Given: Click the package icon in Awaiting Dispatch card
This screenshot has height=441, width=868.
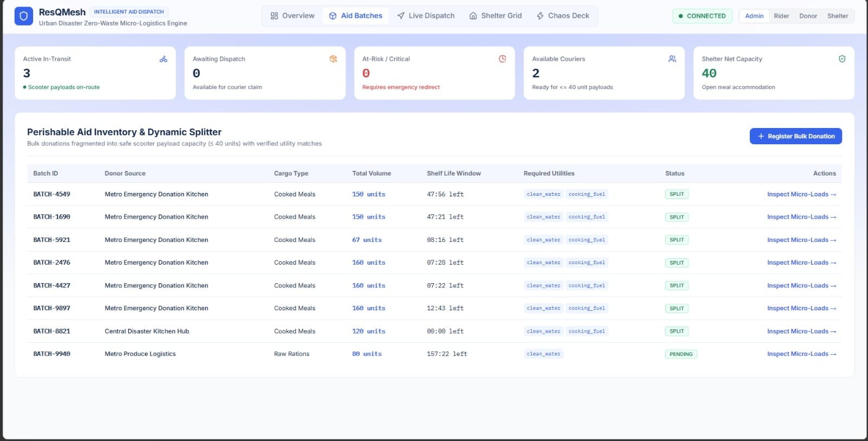Looking at the screenshot, I should [x=333, y=59].
